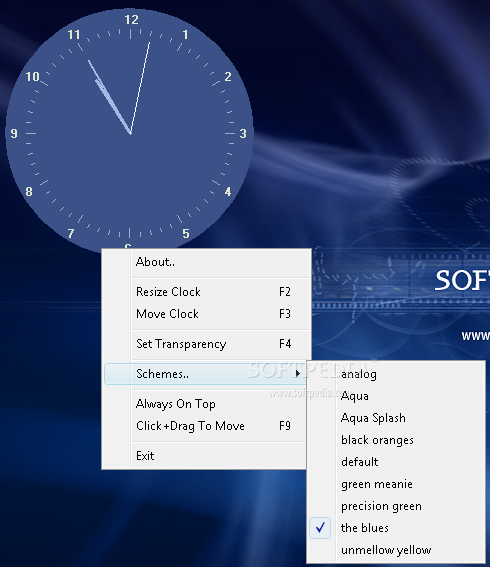
Task: Click the number 12 on the clock
Action: (131, 20)
